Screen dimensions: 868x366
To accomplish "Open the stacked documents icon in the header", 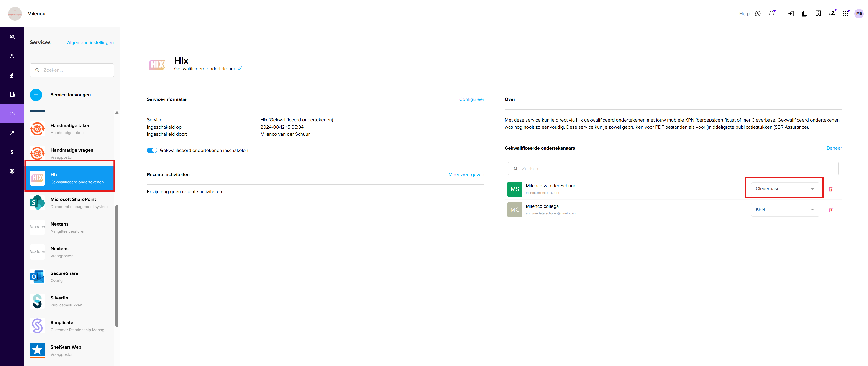I will (x=805, y=13).
